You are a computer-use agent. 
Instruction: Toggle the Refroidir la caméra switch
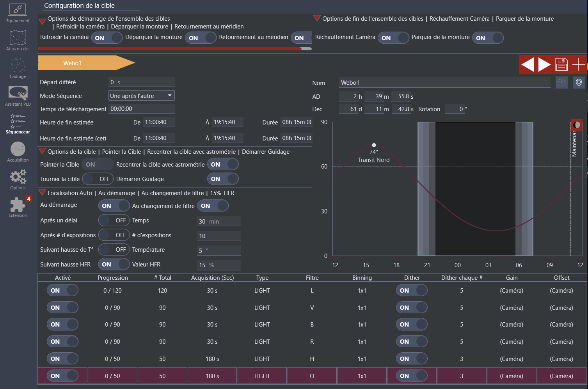(107, 38)
